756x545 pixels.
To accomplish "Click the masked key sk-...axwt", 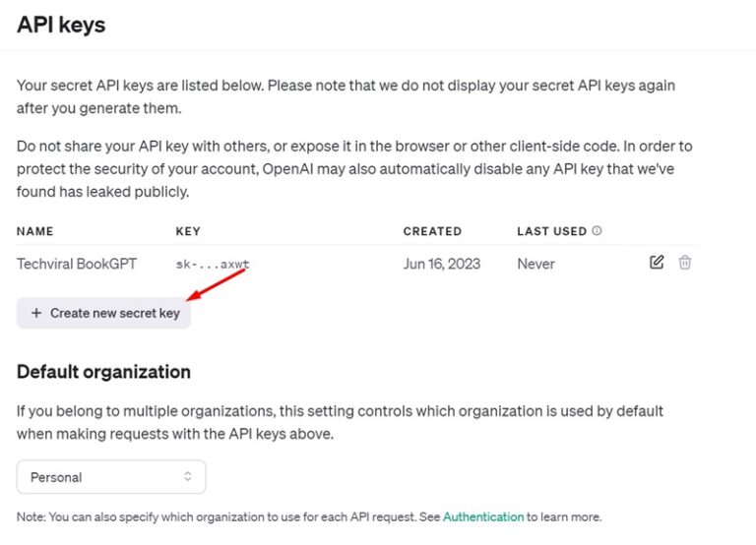I will point(212,264).
